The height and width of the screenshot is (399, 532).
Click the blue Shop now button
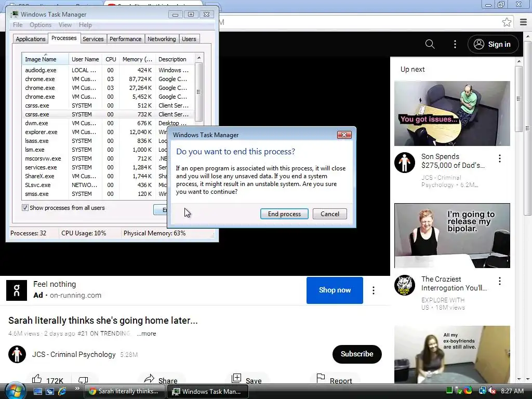335,290
